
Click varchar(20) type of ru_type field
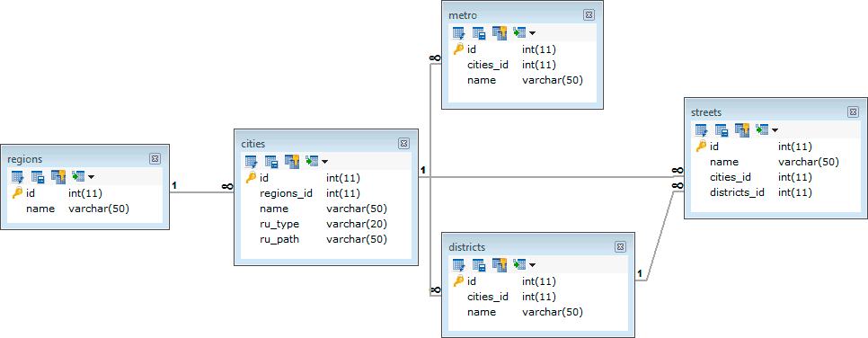coord(357,224)
